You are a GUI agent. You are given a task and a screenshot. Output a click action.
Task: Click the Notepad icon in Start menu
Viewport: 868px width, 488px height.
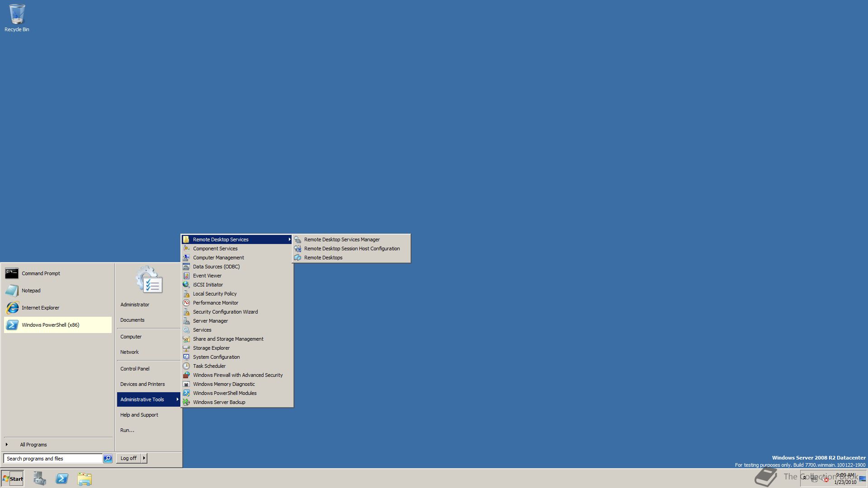tap(12, 291)
